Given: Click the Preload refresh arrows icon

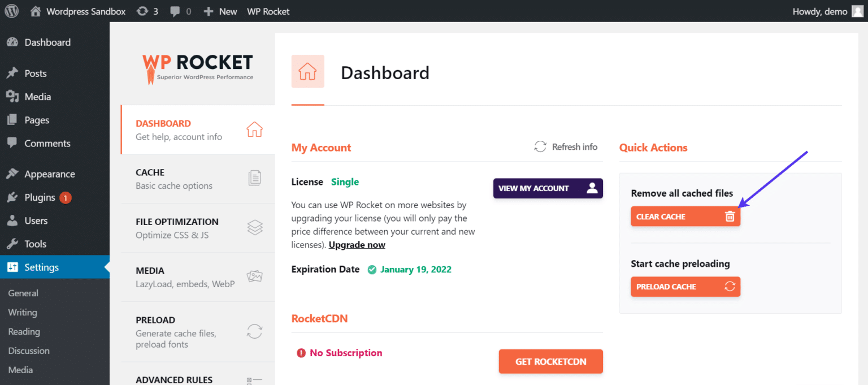Looking at the screenshot, I should pos(255,331).
